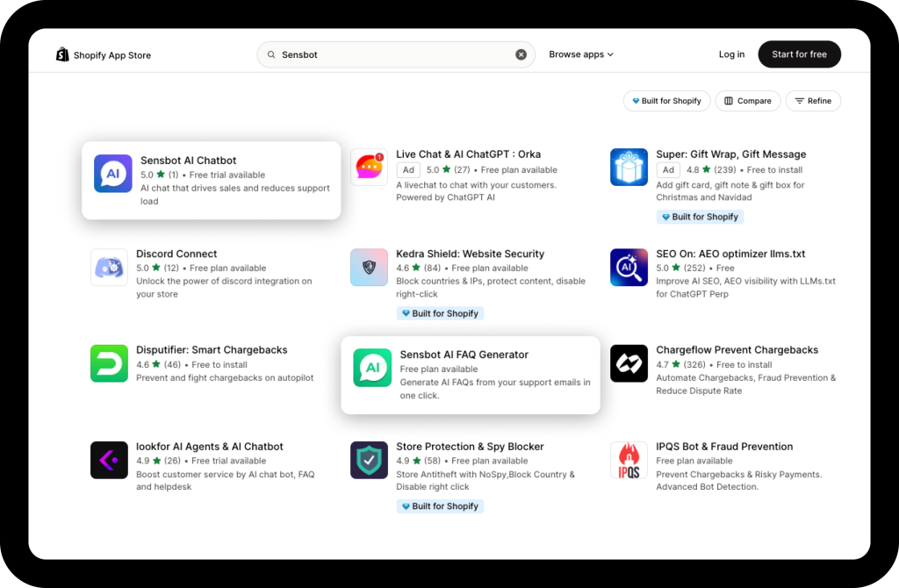899x588 pixels.
Task: Open the lookfor AI Agents app icon
Action: tap(109, 460)
